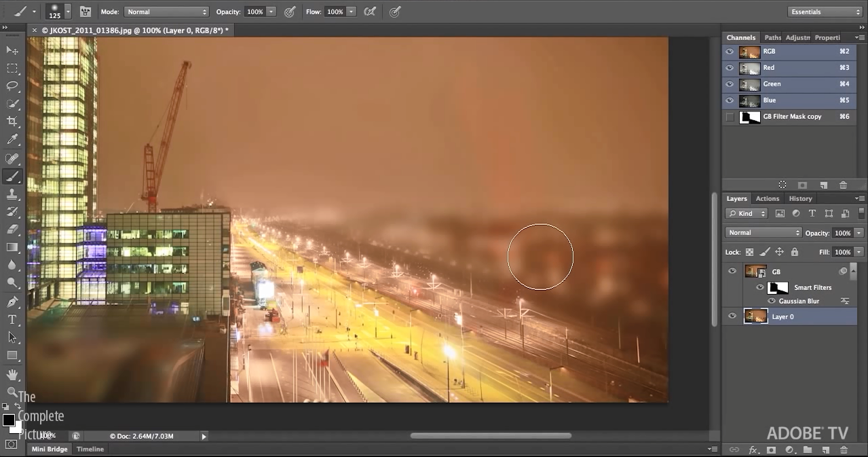Select the Rectangle shape tool
This screenshot has width=868, height=457.
click(x=12, y=355)
